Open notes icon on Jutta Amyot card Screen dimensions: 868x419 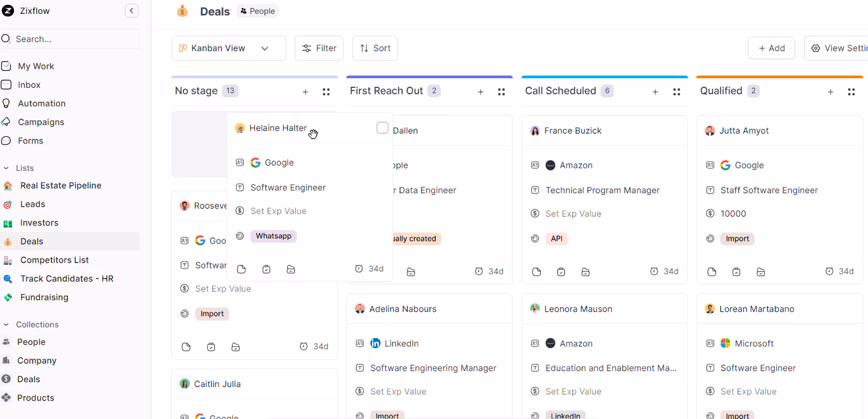point(712,272)
